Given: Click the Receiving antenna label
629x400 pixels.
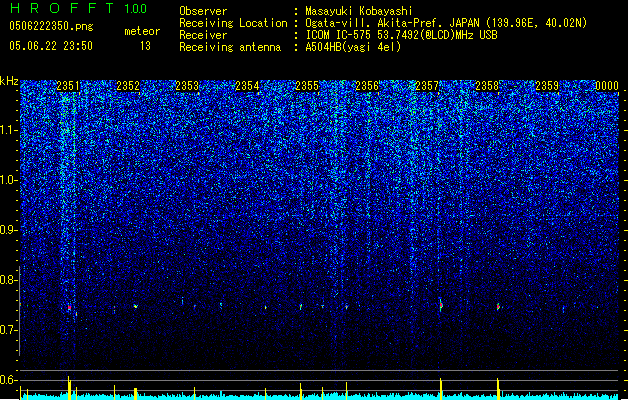Looking at the screenshot, I should tap(230, 47).
